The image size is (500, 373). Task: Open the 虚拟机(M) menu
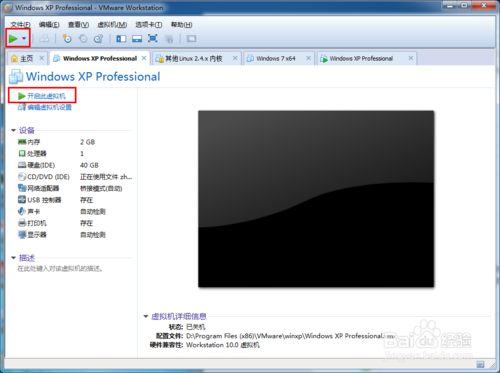point(112,25)
